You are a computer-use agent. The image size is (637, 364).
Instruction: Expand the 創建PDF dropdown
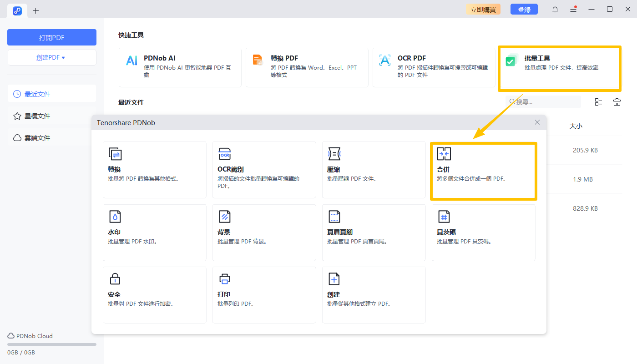(51, 58)
